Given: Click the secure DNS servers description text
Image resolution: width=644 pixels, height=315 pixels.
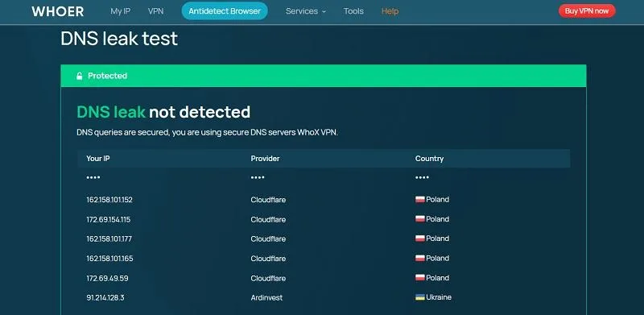Looking at the screenshot, I should (x=208, y=133).
